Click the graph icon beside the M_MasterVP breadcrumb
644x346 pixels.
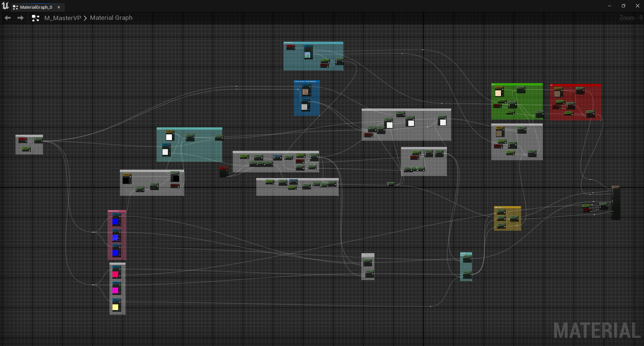(x=35, y=18)
